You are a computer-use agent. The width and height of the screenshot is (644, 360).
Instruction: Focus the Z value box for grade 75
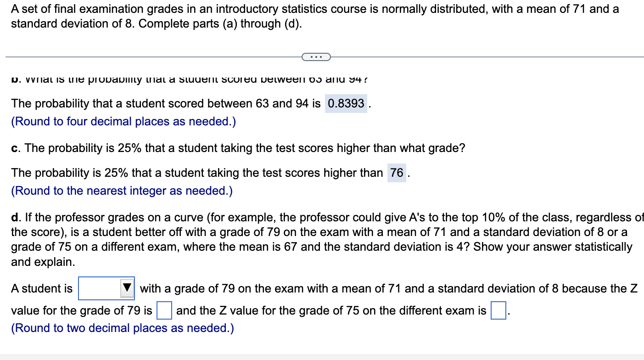(498, 310)
